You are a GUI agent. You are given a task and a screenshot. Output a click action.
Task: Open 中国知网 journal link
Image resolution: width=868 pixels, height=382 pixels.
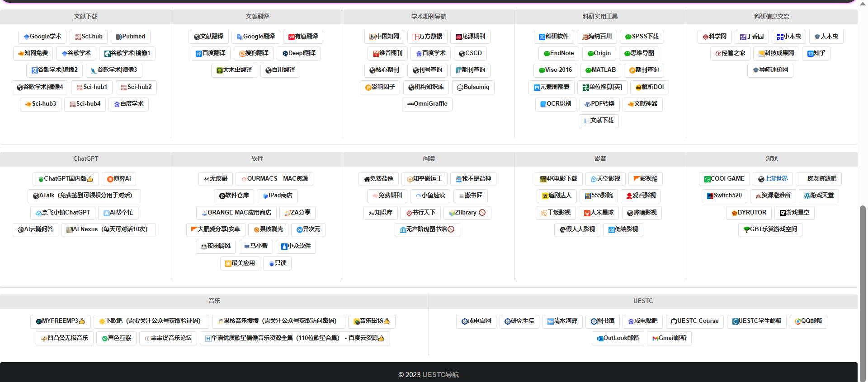tap(384, 37)
